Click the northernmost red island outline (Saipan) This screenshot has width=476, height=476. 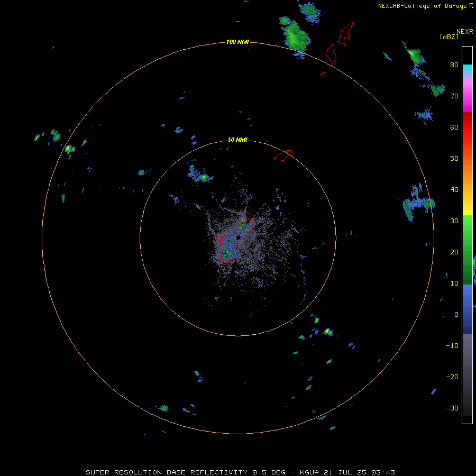point(346,33)
